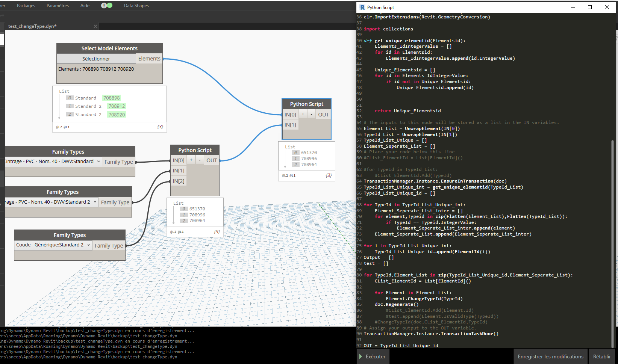Add input port on lower Python Script node
618x364 pixels.
point(191,160)
